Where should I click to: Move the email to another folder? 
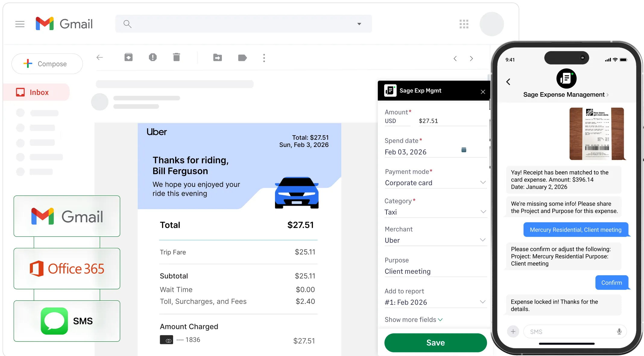coord(217,58)
